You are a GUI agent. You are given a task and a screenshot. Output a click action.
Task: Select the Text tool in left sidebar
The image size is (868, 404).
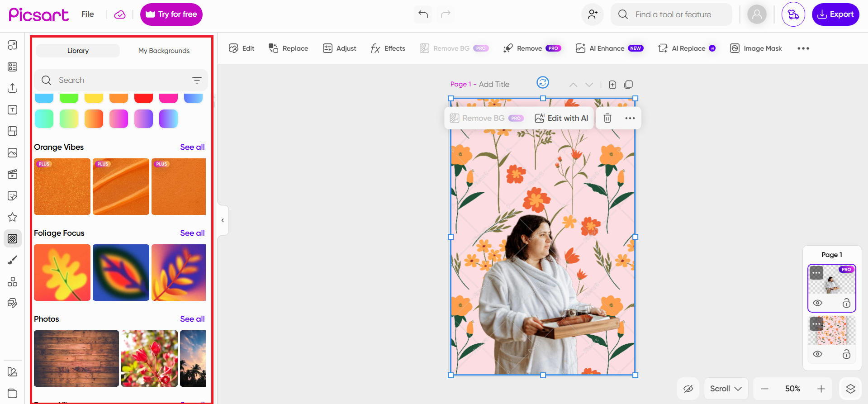pos(13,109)
